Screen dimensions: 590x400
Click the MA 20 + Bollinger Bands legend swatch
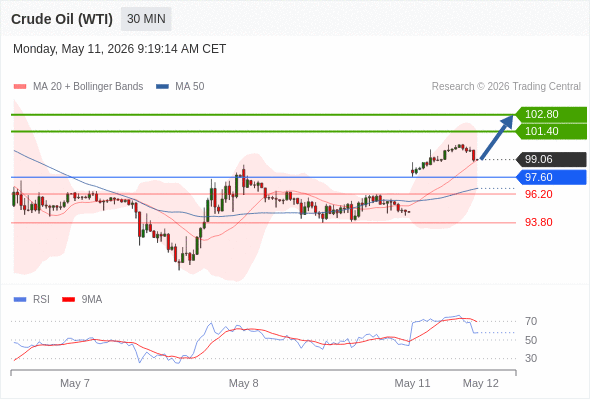(20, 87)
